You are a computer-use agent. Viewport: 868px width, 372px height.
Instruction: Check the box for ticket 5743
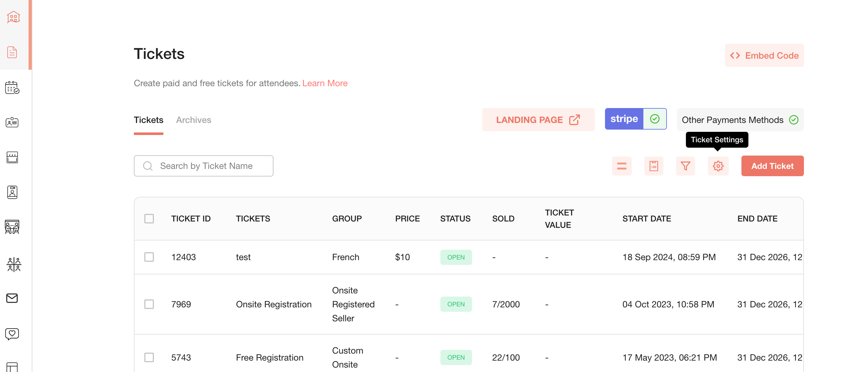pyautogui.click(x=149, y=357)
